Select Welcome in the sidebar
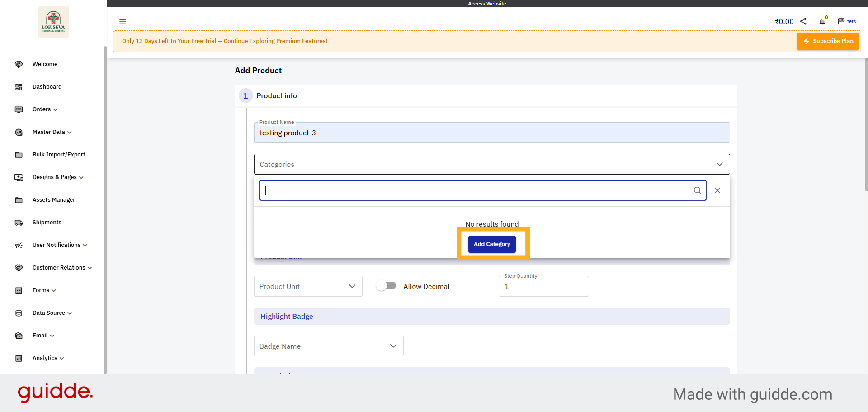The width and height of the screenshot is (868, 412). 45,64
